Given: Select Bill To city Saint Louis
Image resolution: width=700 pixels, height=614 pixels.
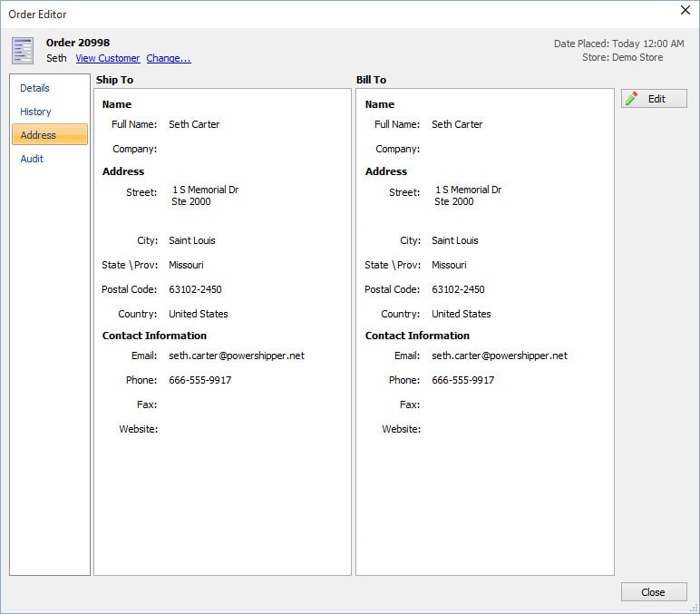Looking at the screenshot, I should tap(455, 240).
